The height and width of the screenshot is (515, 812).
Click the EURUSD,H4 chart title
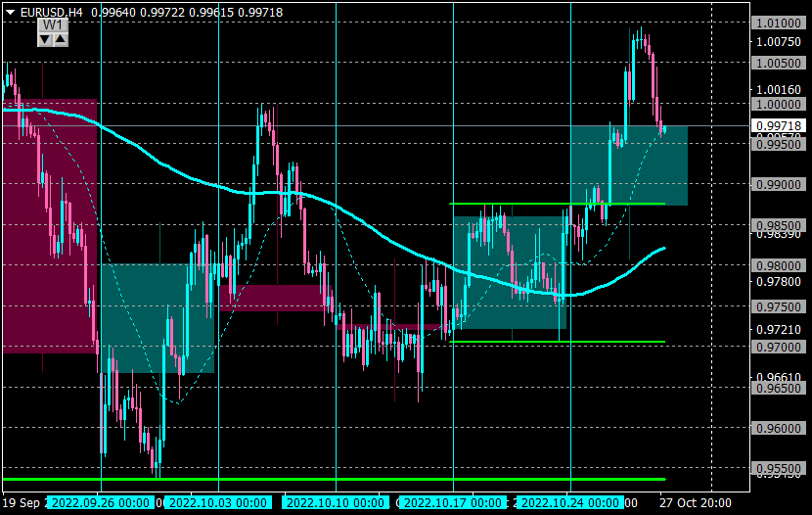tap(51, 12)
